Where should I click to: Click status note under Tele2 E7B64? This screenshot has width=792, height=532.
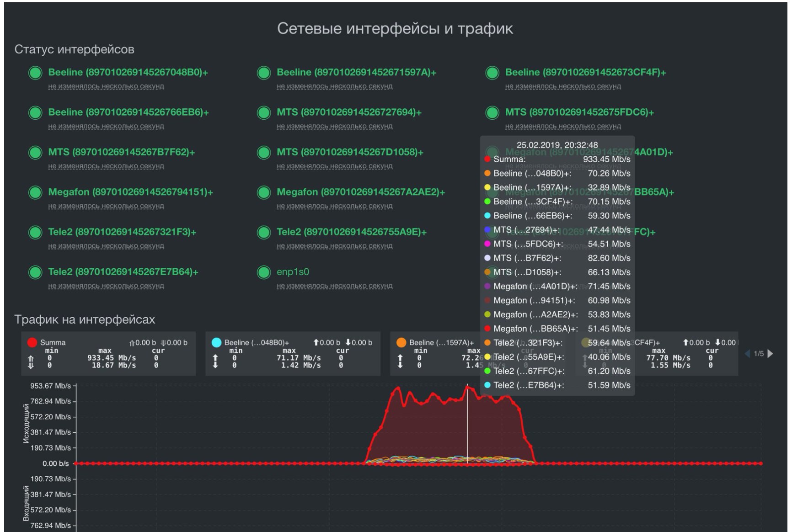106,286
